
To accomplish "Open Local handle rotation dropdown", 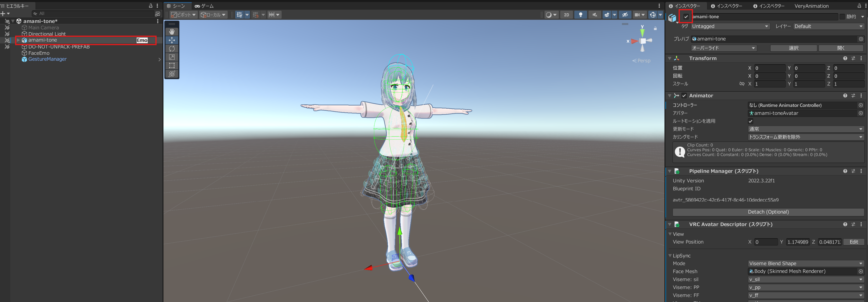I will (x=213, y=15).
